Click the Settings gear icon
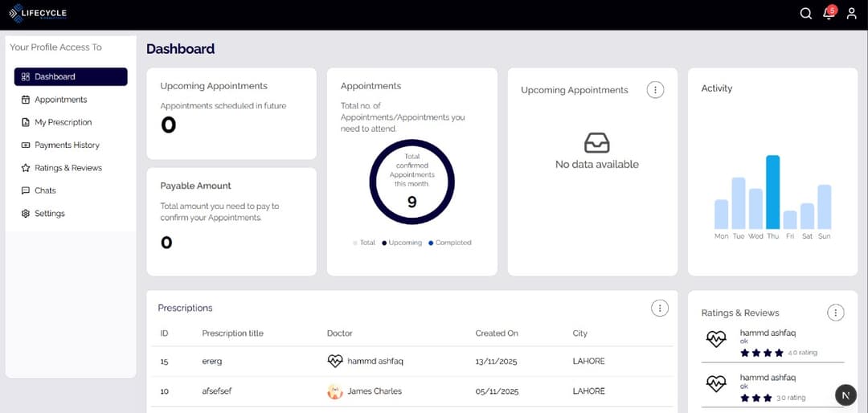 click(25, 213)
